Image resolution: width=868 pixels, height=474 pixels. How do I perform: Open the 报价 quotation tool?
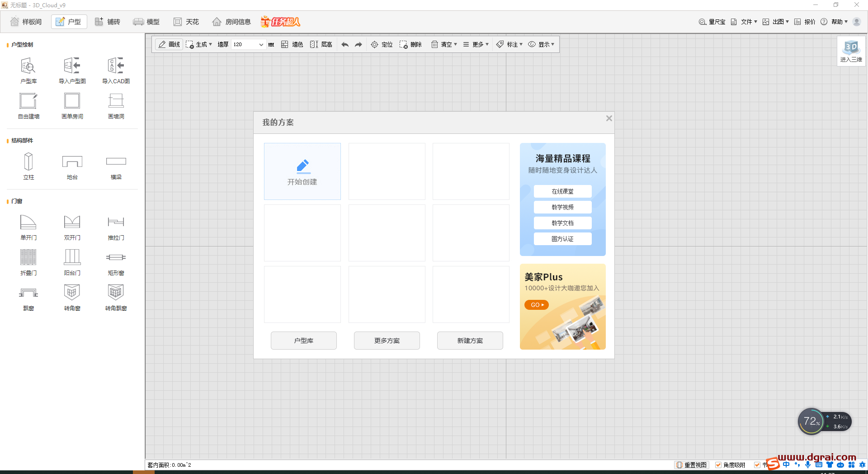click(x=805, y=22)
